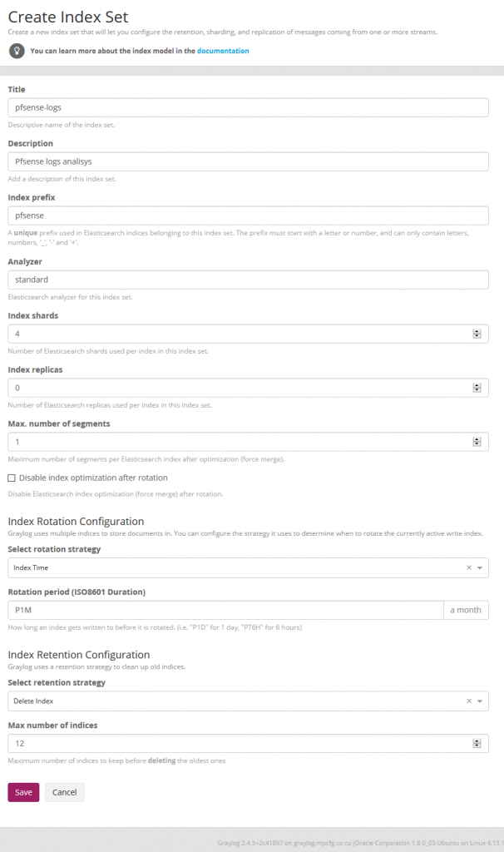Click into the Description text field
Image resolution: width=504 pixels, height=852 pixels.
click(248, 161)
